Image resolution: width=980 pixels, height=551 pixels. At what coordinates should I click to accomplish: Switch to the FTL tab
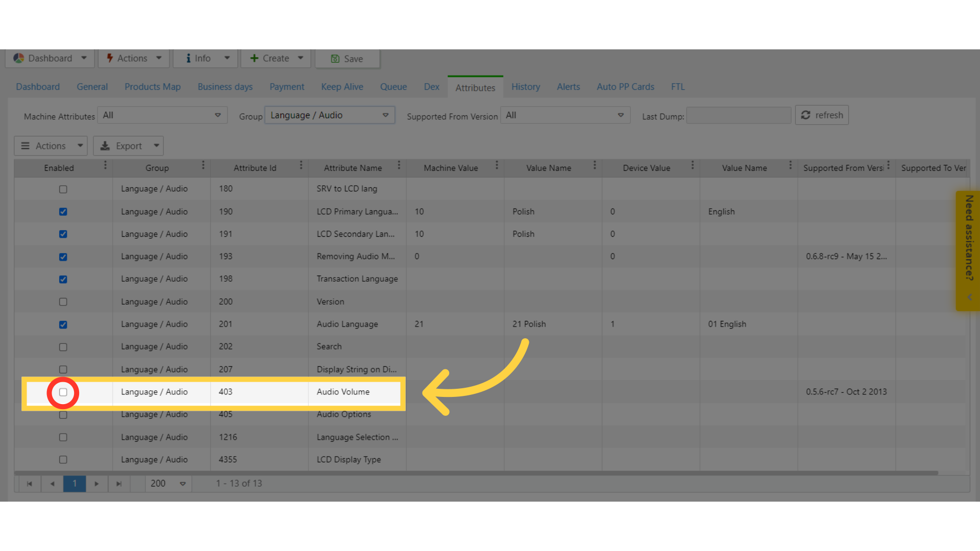tap(678, 87)
